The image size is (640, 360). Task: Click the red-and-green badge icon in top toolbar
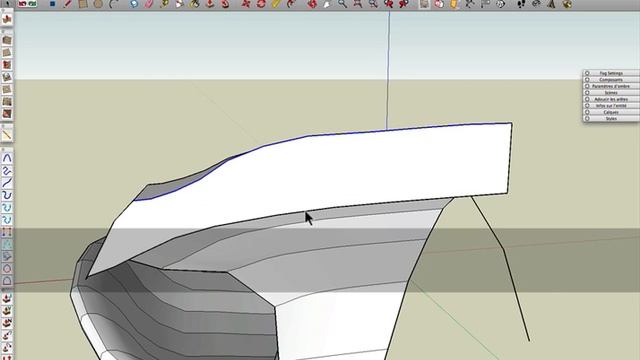tap(27, 4)
